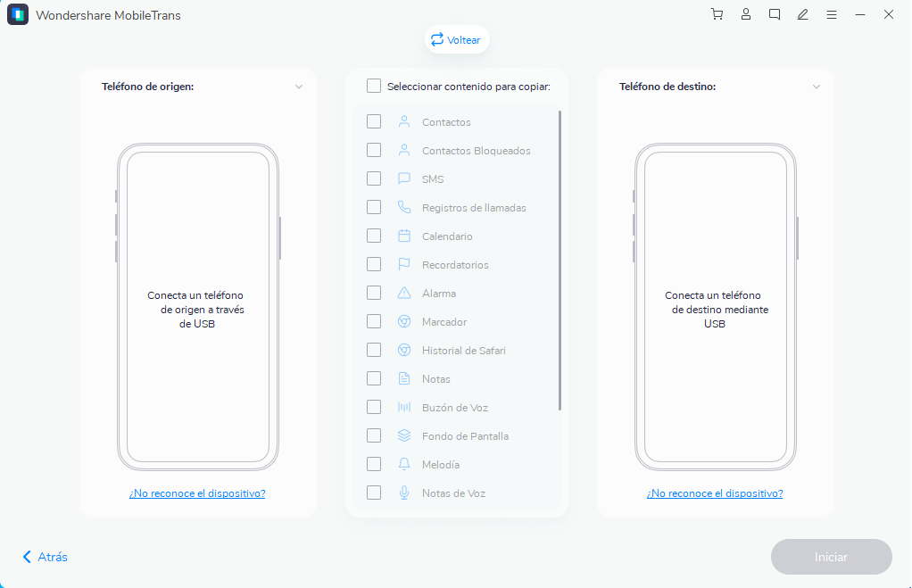Image resolution: width=912 pixels, height=588 pixels.
Task: Check the SMS checkbox
Action: (374, 179)
